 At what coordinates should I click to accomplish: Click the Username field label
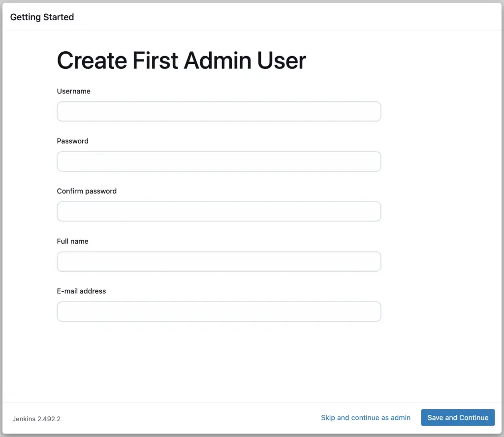coord(73,91)
